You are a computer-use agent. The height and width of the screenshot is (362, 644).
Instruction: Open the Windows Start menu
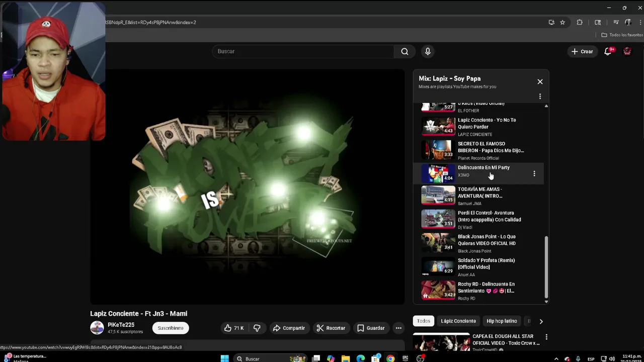point(225,358)
